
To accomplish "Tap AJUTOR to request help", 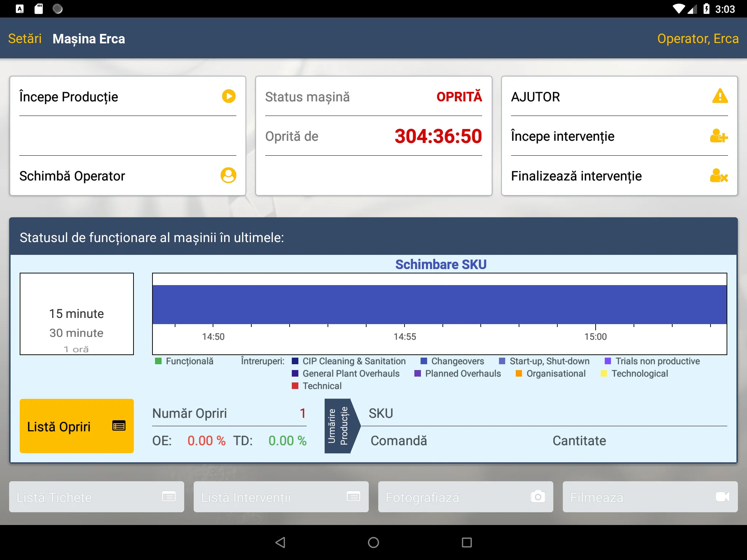I will [619, 97].
